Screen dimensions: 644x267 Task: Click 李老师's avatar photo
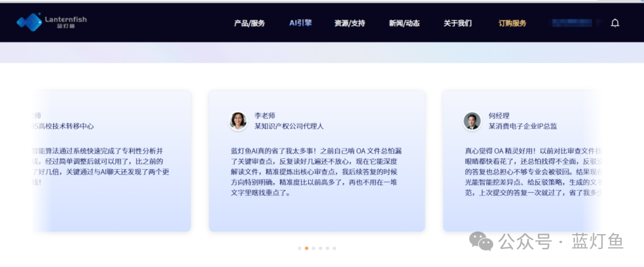click(238, 121)
